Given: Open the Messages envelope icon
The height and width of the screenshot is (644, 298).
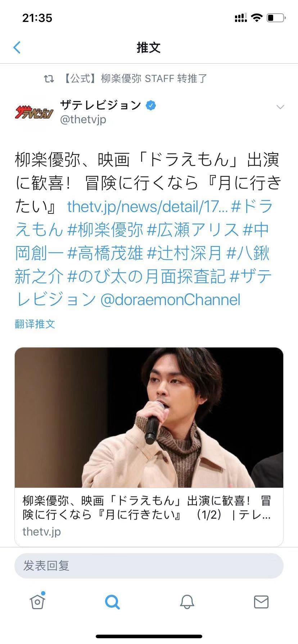Looking at the screenshot, I should point(261,602).
